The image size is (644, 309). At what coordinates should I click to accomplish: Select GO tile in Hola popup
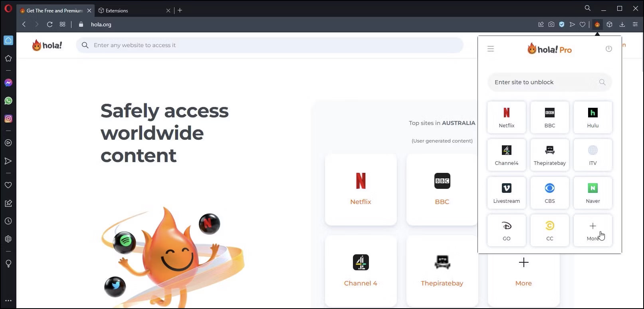[507, 230]
